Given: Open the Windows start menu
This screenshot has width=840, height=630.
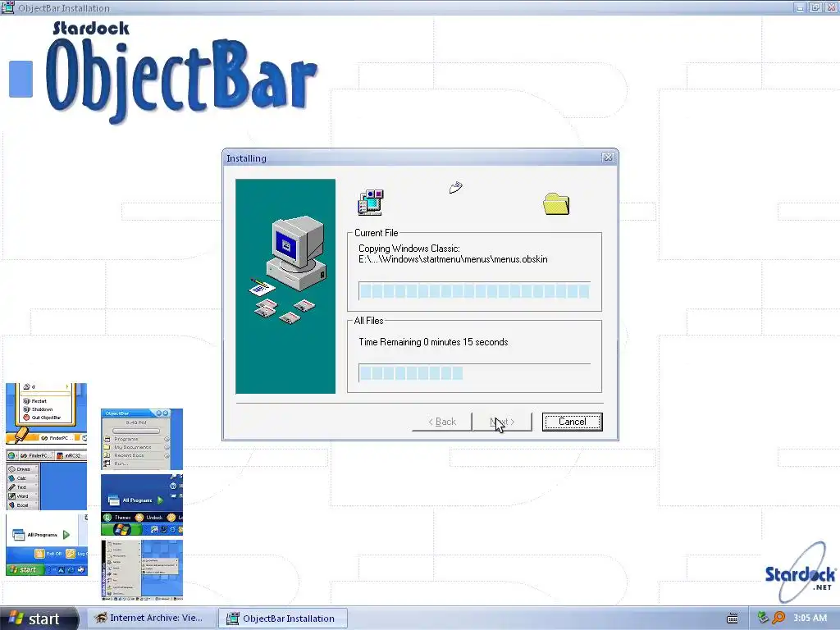Looking at the screenshot, I should coord(39,619).
